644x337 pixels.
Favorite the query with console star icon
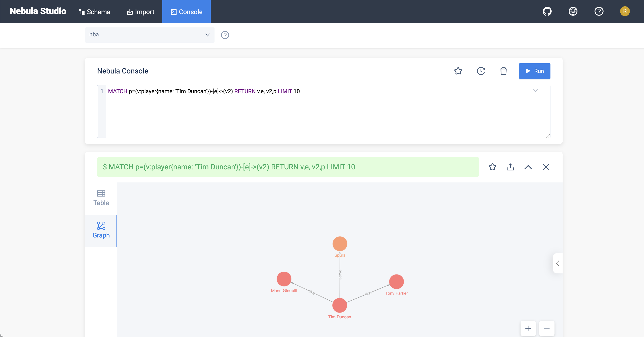coord(458,71)
